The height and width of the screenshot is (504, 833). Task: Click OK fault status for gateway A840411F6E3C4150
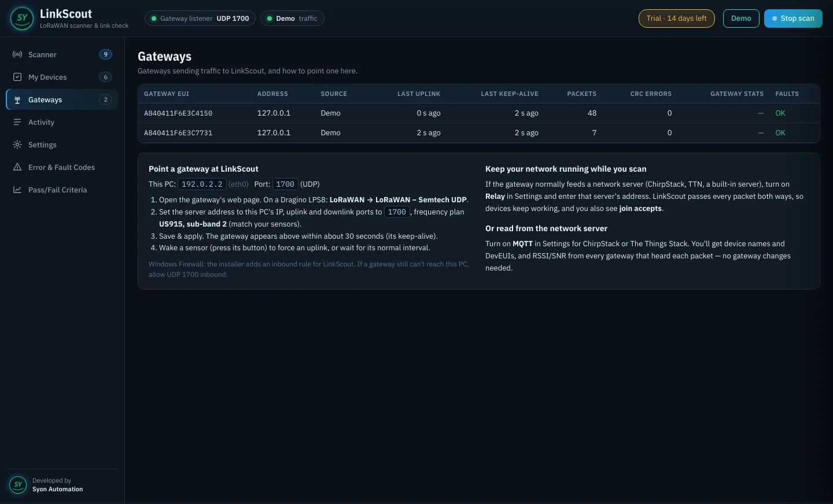pyautogui.click(x=780, y=113)
